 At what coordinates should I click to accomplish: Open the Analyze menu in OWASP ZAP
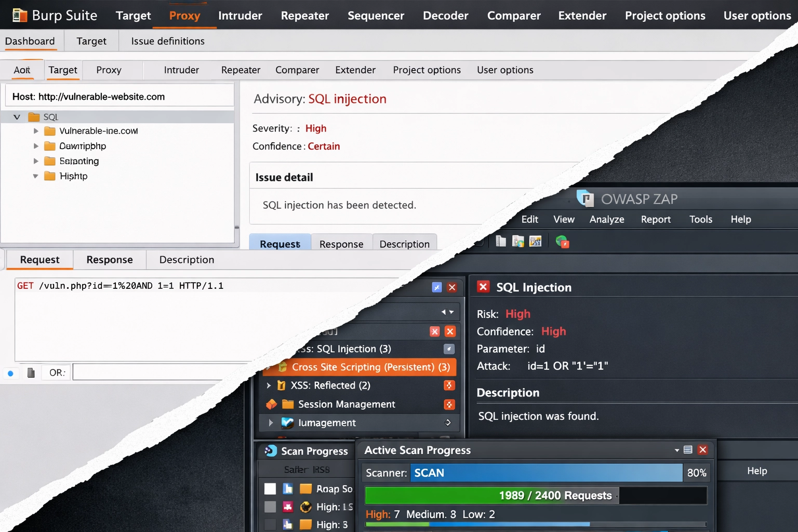(607, 219)
